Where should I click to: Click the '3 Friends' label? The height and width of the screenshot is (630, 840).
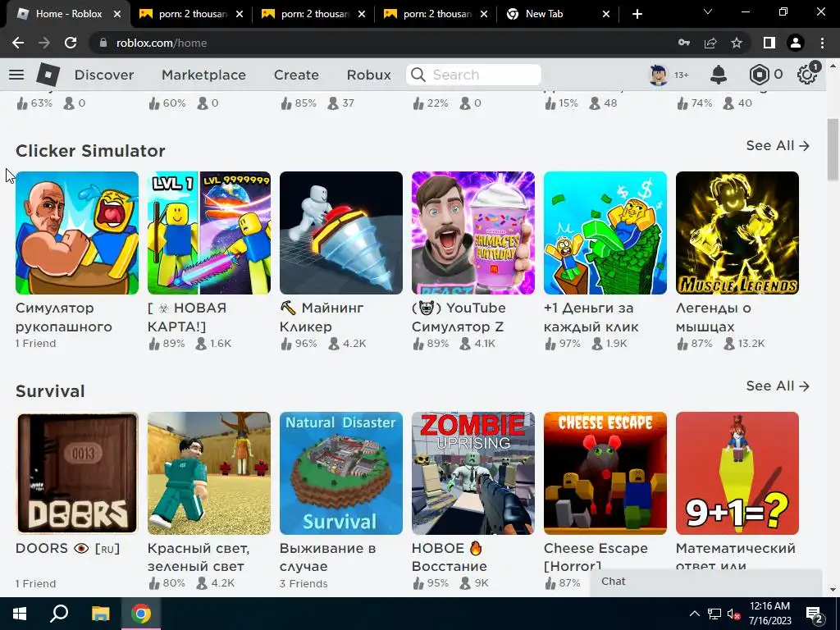coord(304,584)
